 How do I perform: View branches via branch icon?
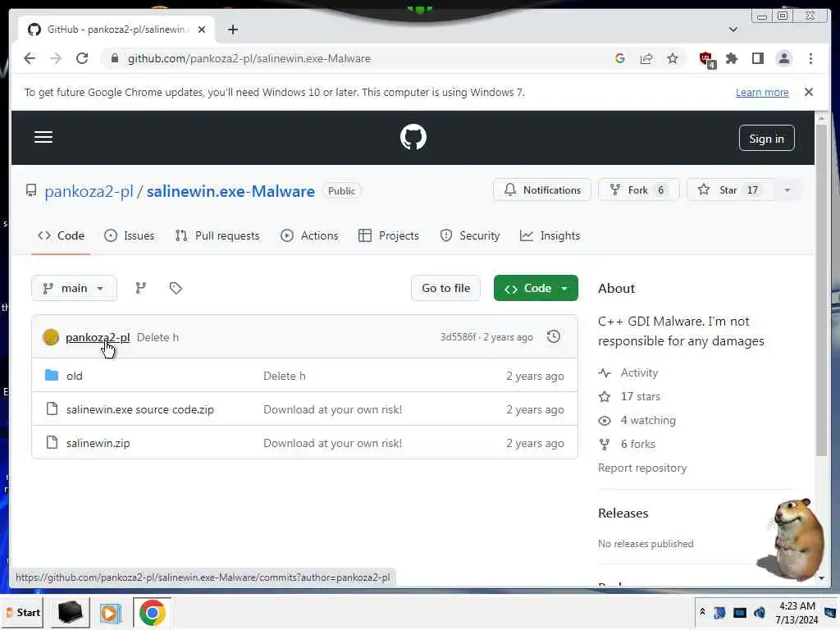pos(141,288)
